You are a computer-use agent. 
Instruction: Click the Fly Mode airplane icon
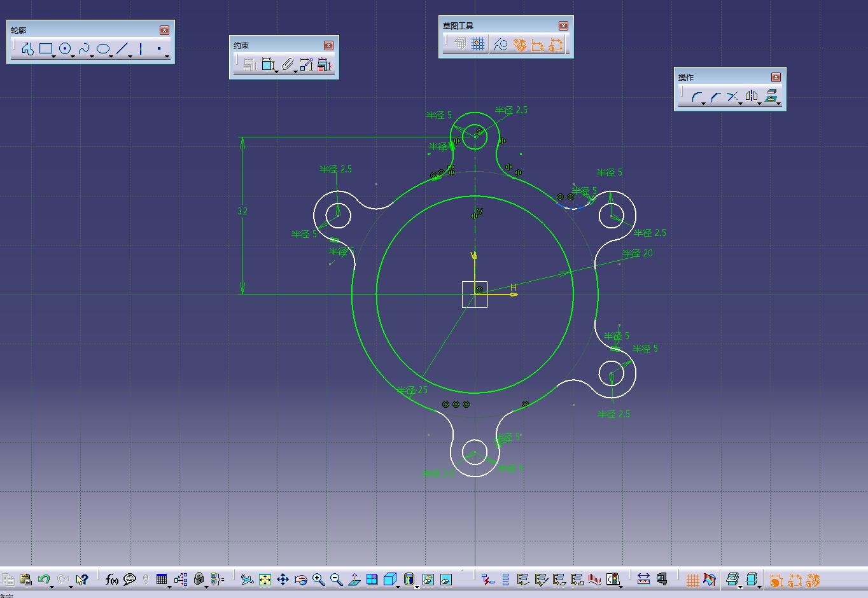pos(247,580)
